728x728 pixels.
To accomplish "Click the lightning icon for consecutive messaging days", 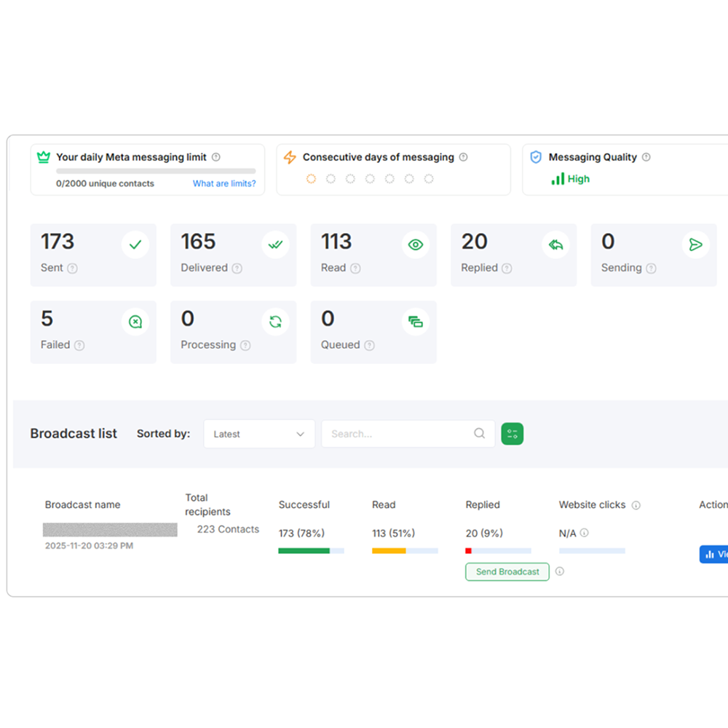I will 290,157.
